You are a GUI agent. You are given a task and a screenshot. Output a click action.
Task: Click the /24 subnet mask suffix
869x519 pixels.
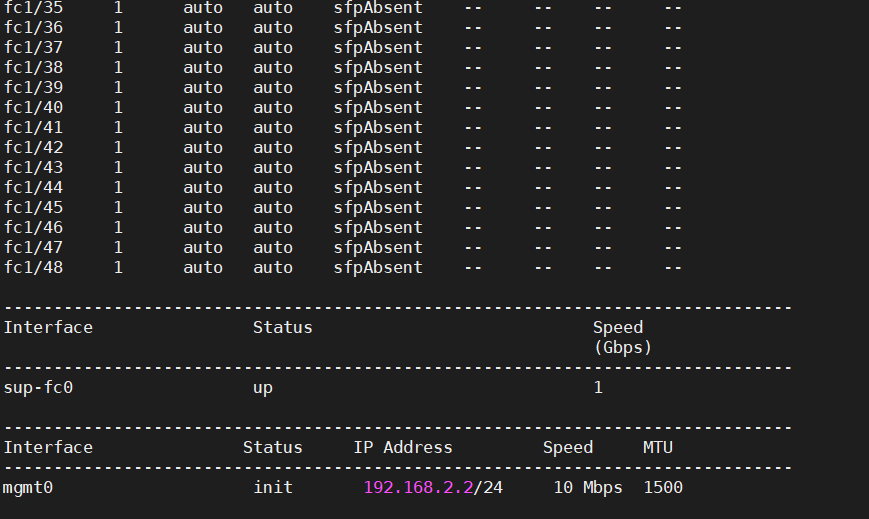pyautogui.click(x=488, y=487)
